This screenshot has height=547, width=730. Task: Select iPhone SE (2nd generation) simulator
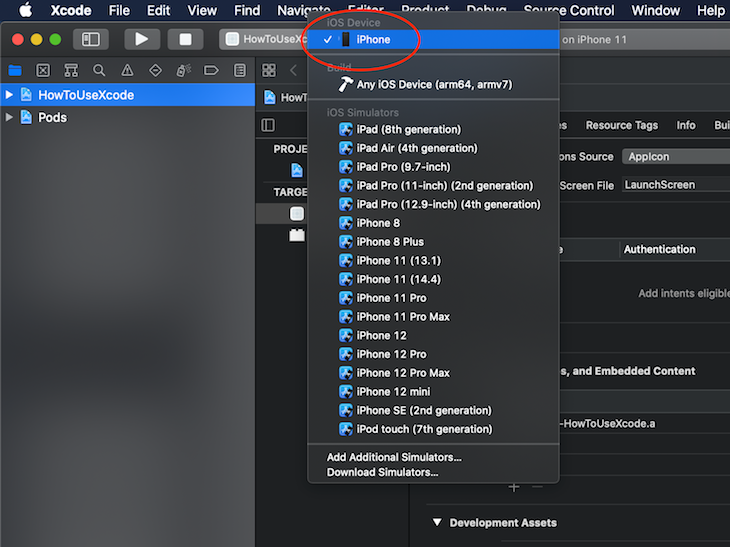tap(433, 411)
